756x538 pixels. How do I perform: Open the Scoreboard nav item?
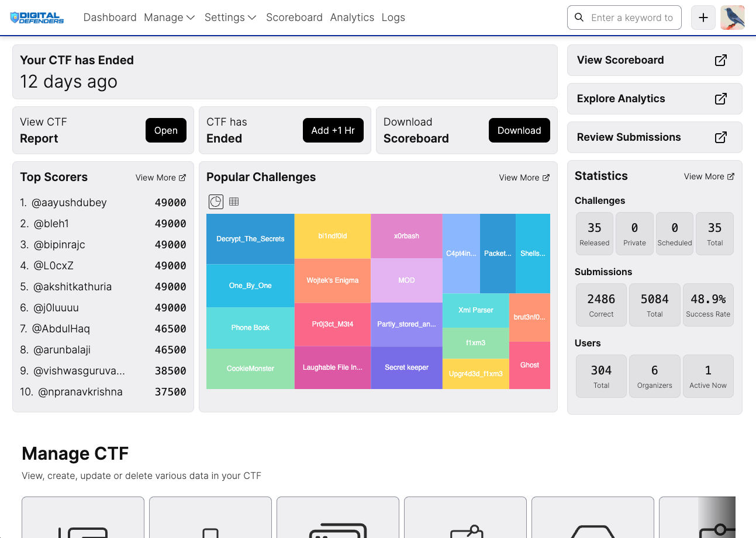pos(294,18)
